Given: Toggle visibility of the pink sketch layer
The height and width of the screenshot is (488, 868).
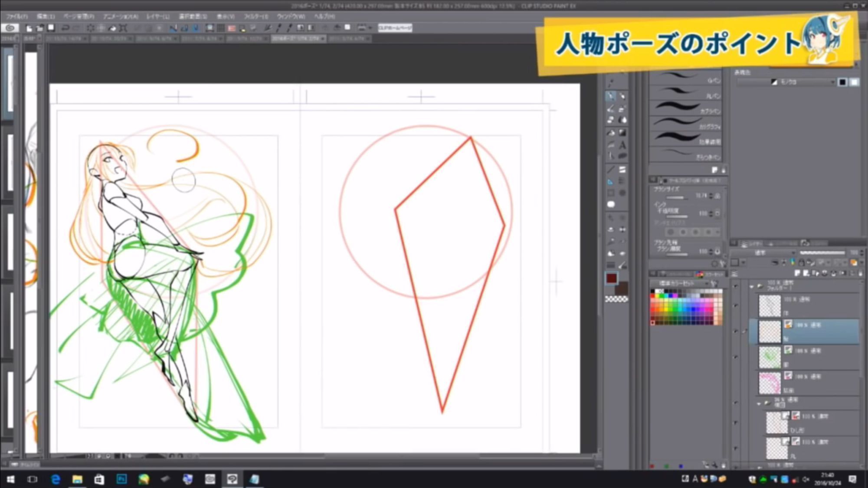Looking at the screenshot, I should (736, 383).
